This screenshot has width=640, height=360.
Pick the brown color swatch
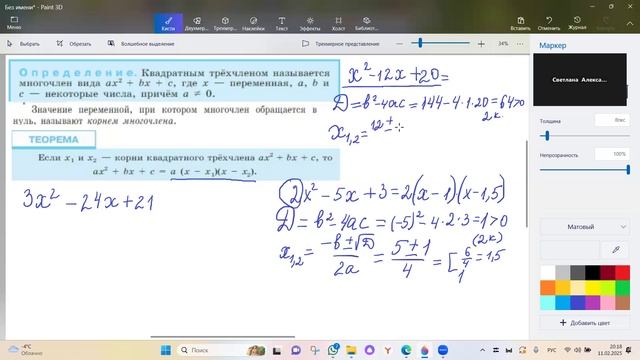pyautogui.click(x=622, y=302)
